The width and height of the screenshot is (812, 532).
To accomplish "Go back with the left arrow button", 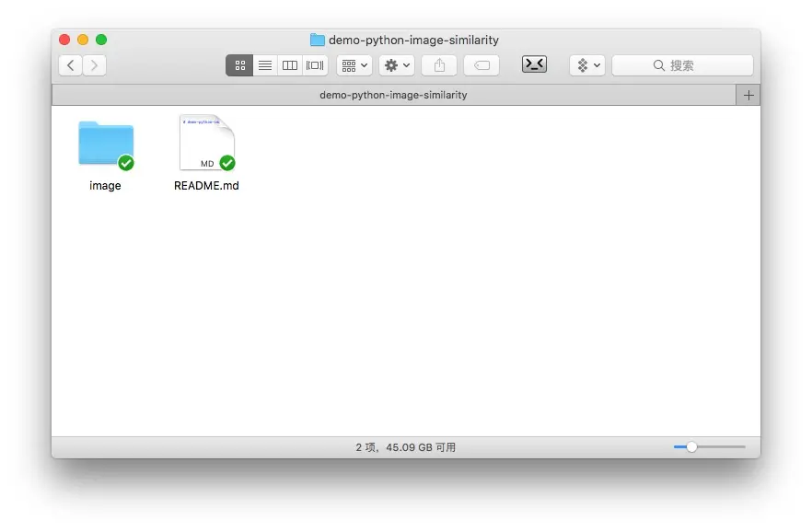I will point(70,65).
